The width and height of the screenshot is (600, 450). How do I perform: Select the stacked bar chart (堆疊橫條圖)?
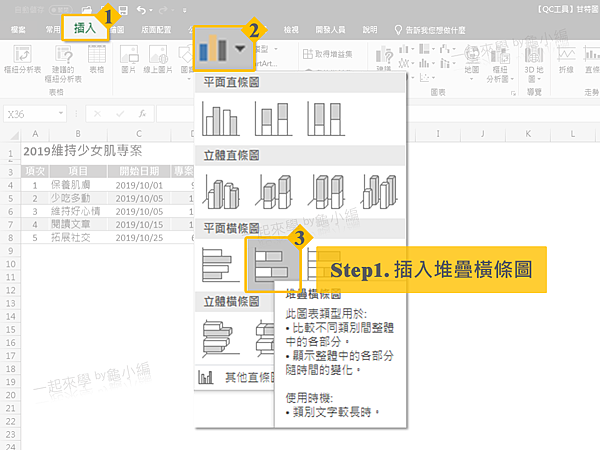[272, 264]
